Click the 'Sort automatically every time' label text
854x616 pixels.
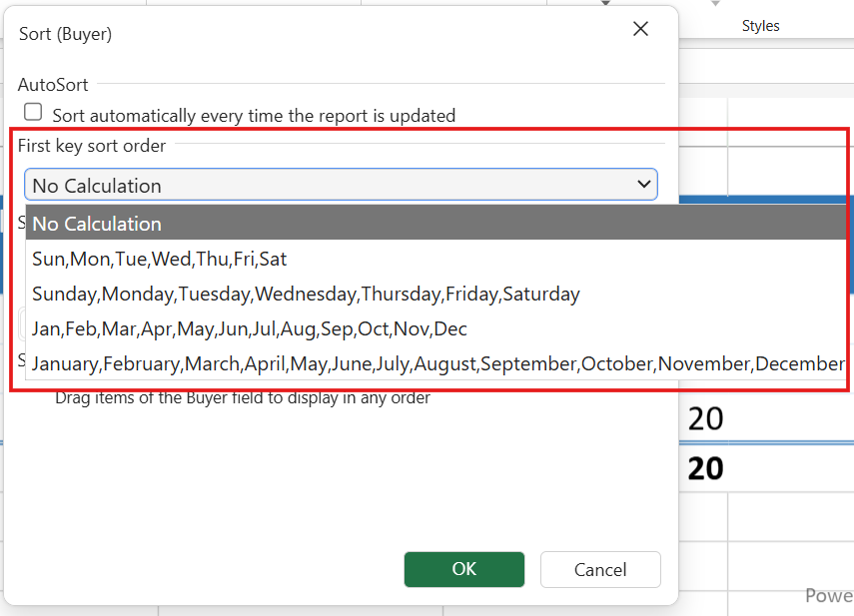254,116
